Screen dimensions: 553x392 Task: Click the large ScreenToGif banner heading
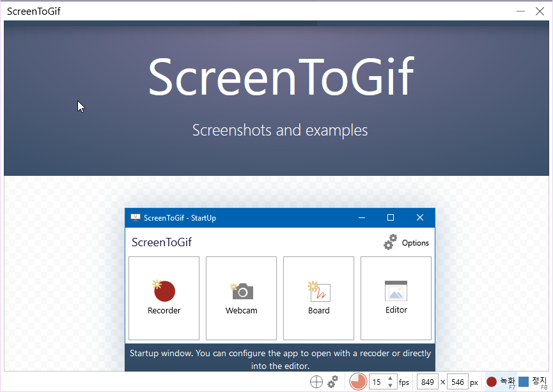(281, 77)
